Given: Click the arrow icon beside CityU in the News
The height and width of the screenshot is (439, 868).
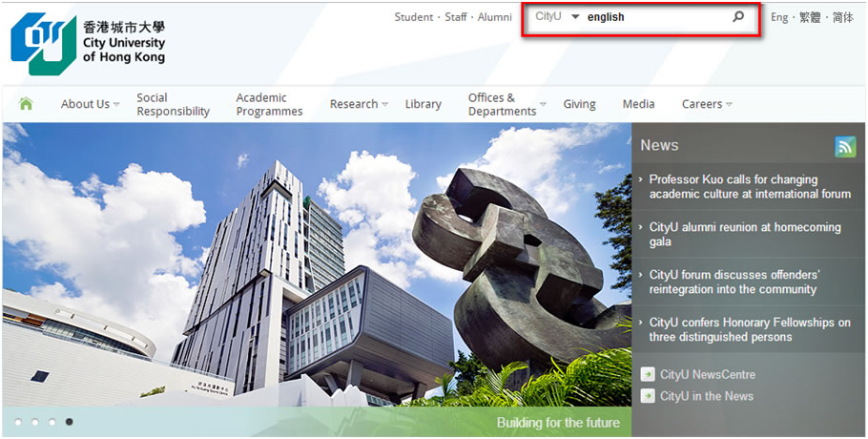Looking at the screenshot, I should [649, 396].
